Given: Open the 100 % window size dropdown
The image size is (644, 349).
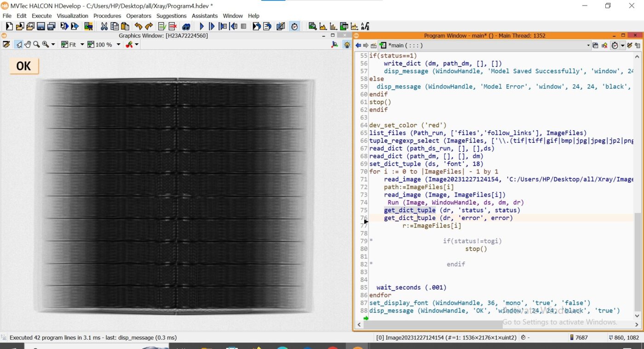Looking at the screenshot, I should pyautogui.click(x=119, y=45).
